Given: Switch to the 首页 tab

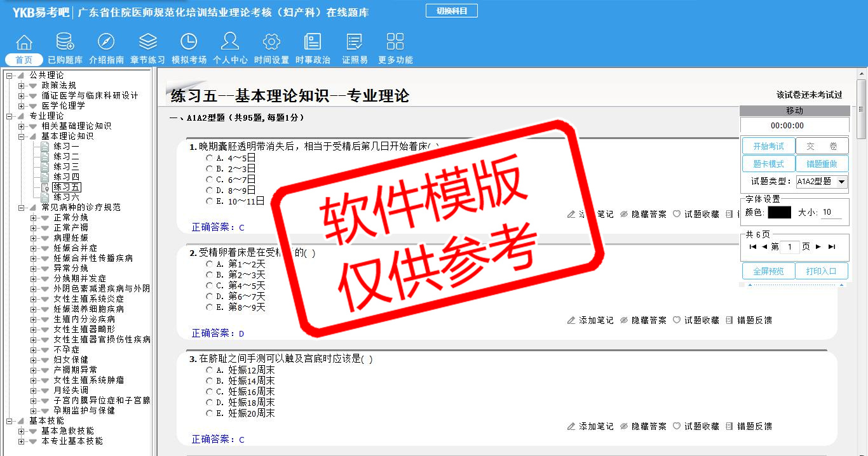Looking at the screenshot, I should tap(24, 60).
